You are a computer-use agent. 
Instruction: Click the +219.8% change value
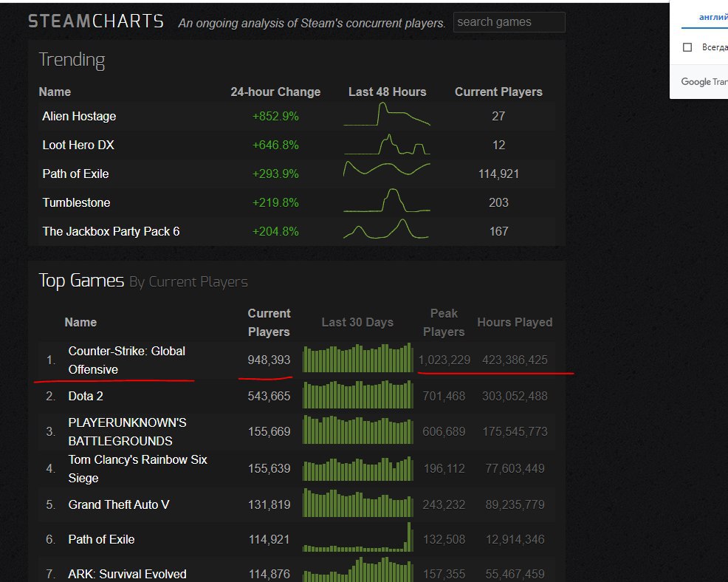[275, 202]
